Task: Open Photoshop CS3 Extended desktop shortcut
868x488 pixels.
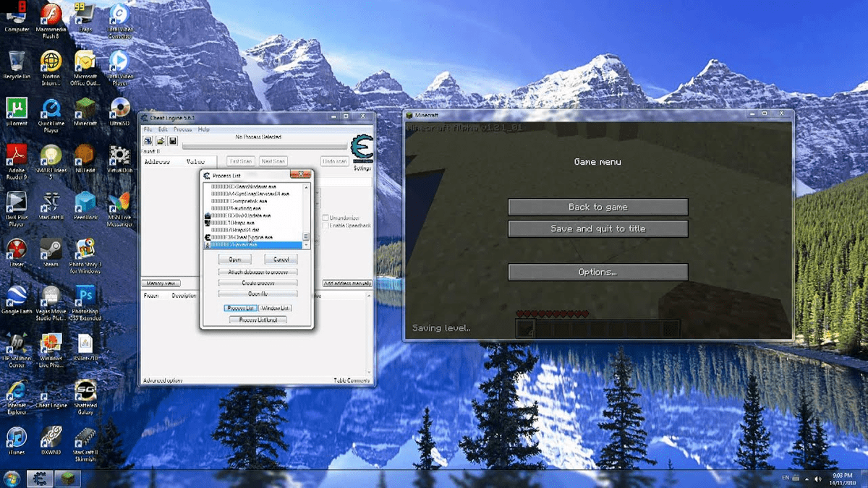Action: click(85, 303)
